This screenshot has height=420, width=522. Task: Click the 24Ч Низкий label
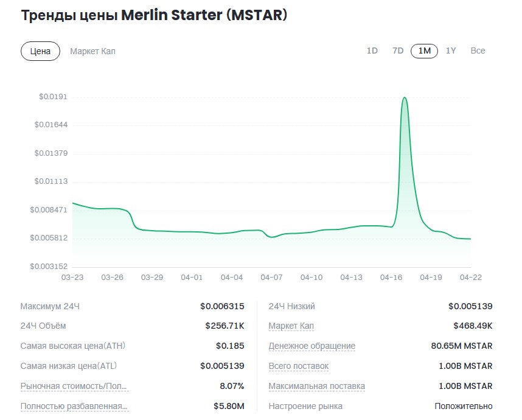[291, 306]
